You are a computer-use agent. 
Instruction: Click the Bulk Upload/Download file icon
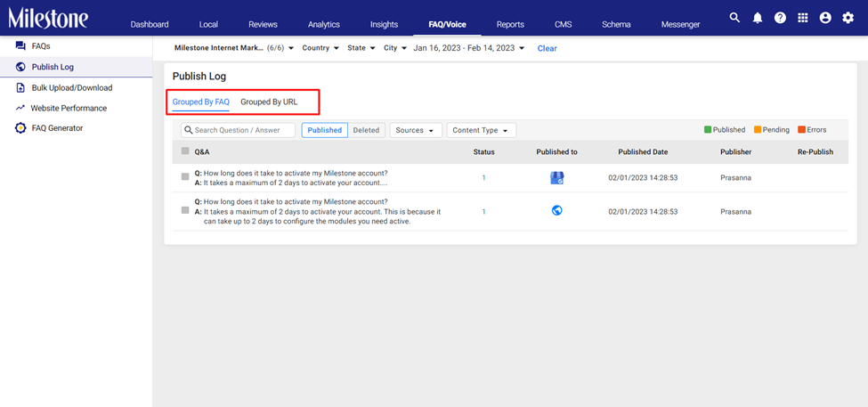pos(20,87)
